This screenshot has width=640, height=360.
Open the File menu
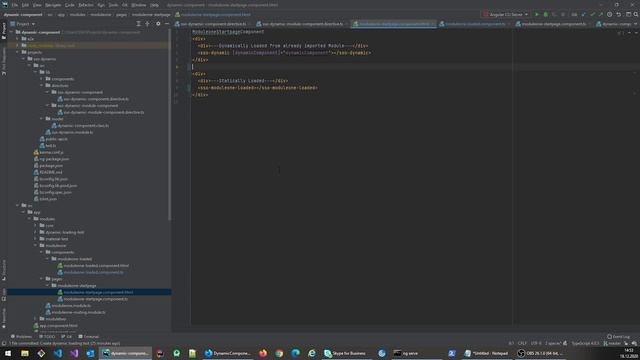15,5
